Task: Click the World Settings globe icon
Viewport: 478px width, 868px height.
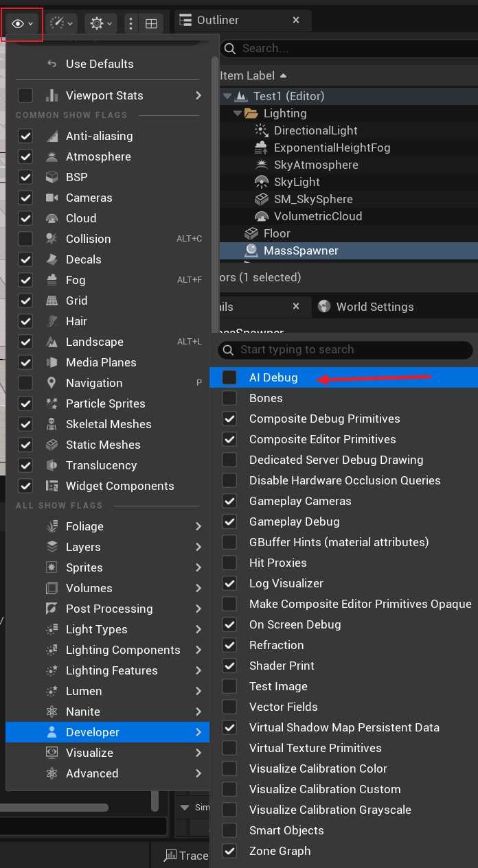Action: click(324, 307)
